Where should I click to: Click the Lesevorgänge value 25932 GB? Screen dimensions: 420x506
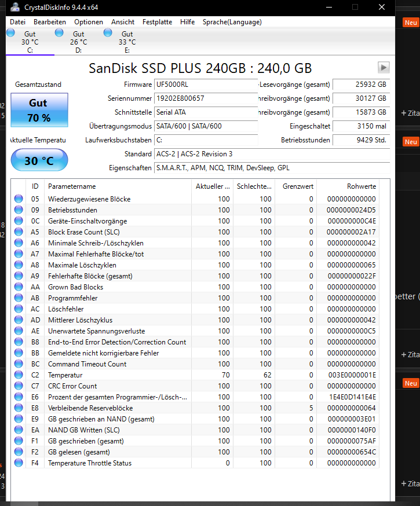coord(361,85)
